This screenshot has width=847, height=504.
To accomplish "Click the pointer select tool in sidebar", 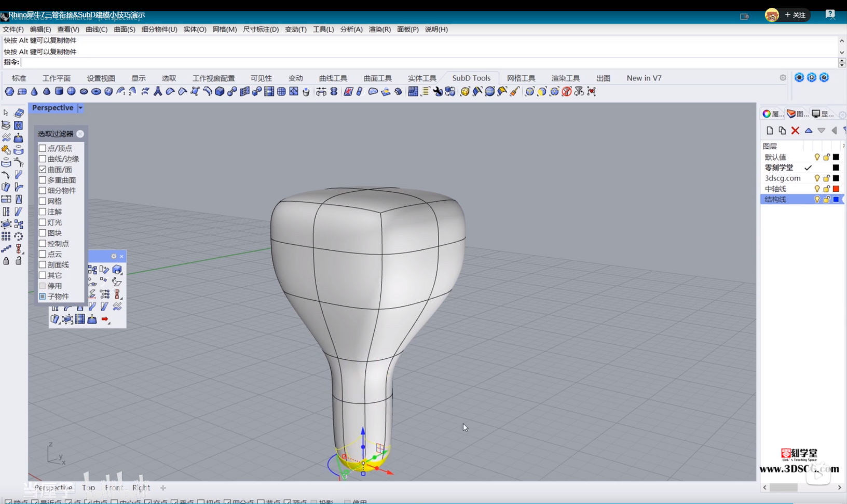I will point(6,113).
